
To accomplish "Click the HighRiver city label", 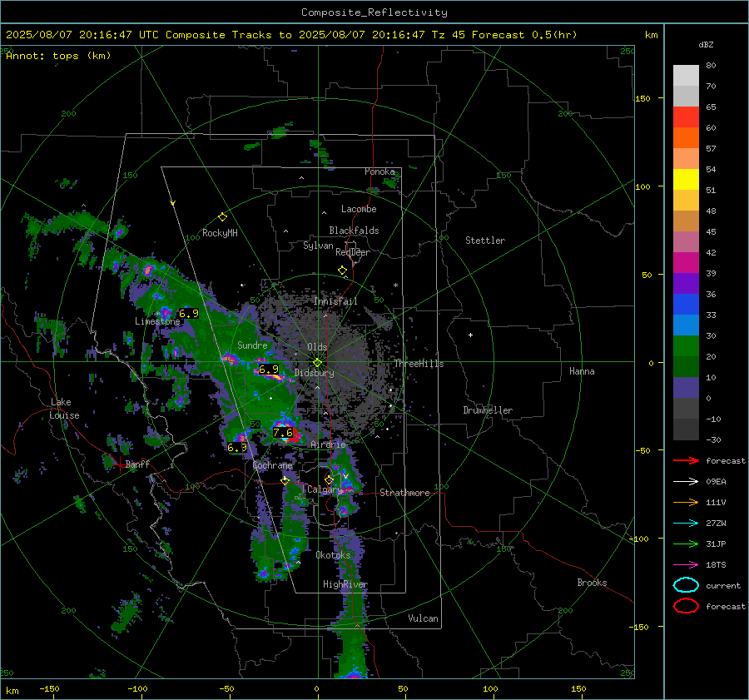I will [345, 584].
